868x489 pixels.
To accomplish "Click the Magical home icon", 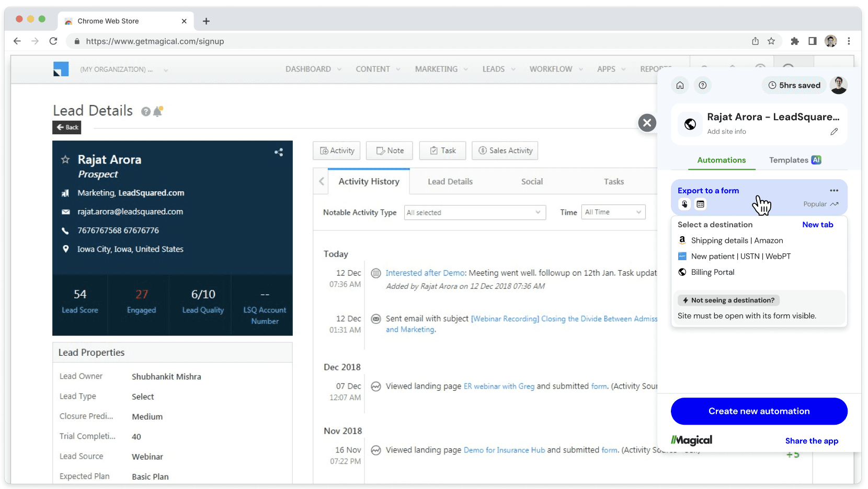I will 680,85.
